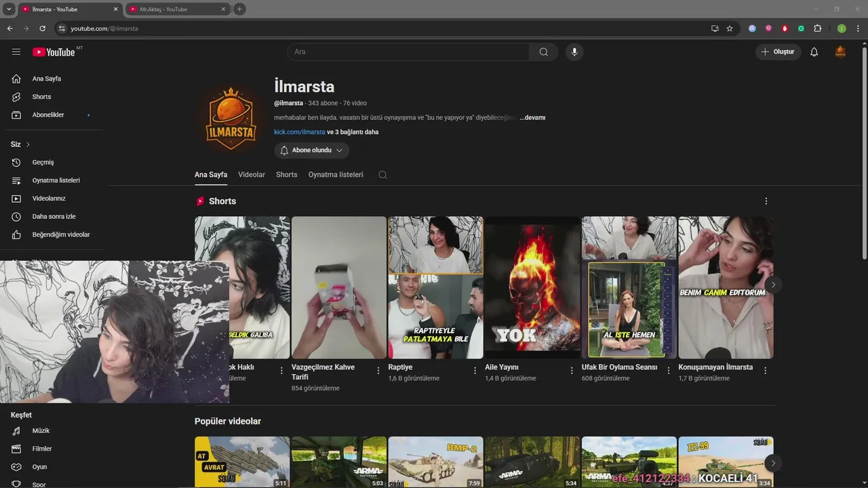This screenshot has width=868, height=488.
Task: Open Popüler videolar section heading
Action: tap(228, 422)
